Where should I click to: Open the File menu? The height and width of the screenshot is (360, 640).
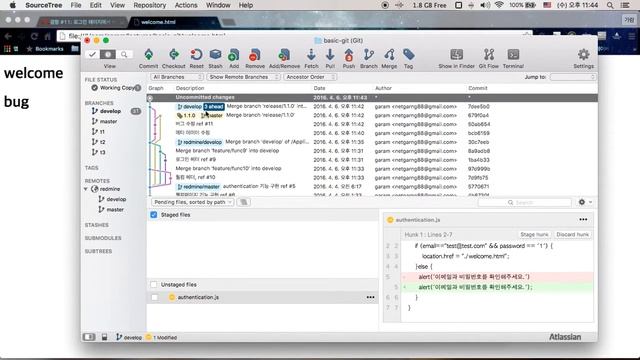pyautogui.click(x=76, y=5)
